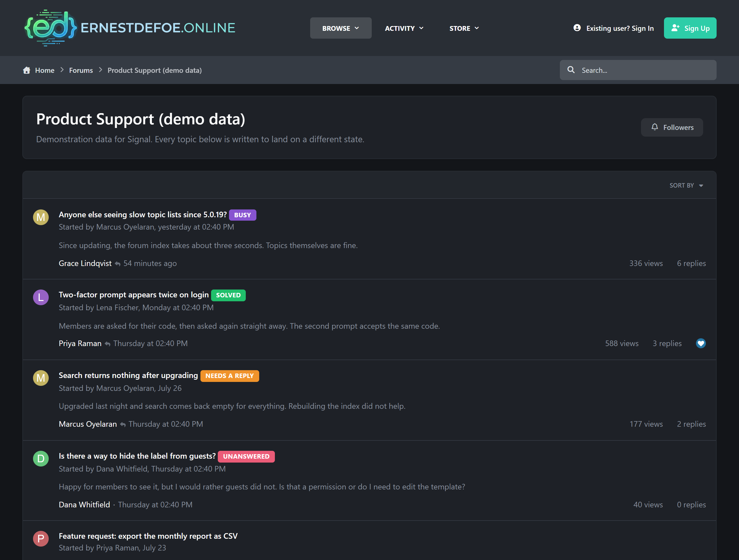The width and height of the screenshot is (739, 560).
Task: Click Dana Whitfield's green D avatar
Action: click(x=41, y=458)
